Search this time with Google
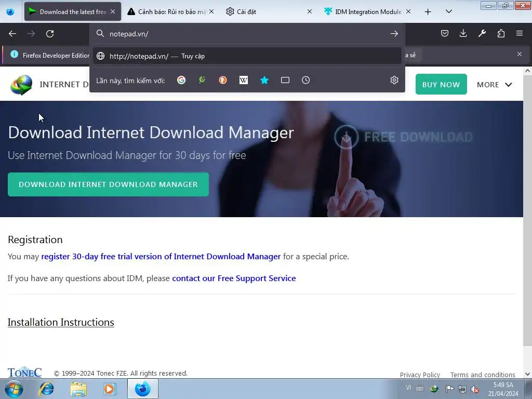The image size is (532, 399). (181, 80)
